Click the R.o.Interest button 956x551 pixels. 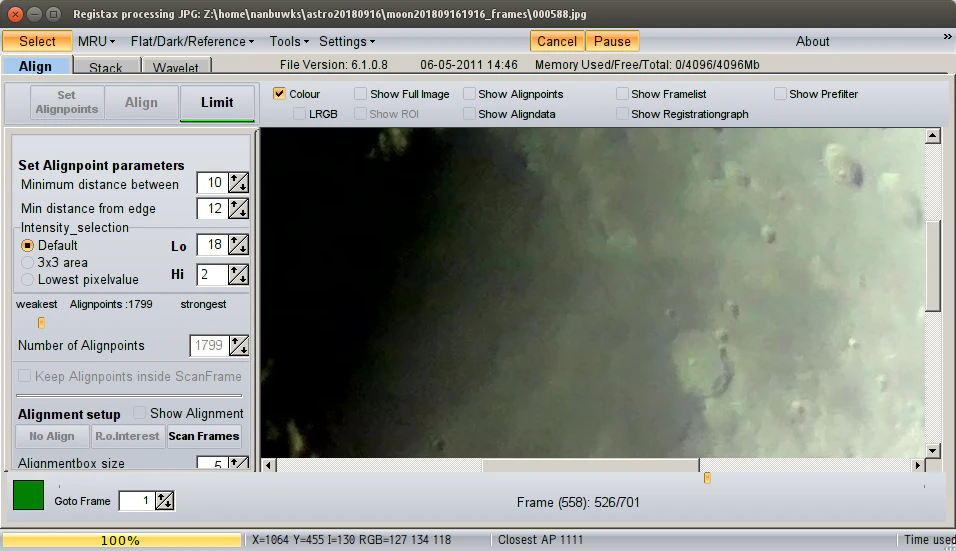tap(127, 436)
